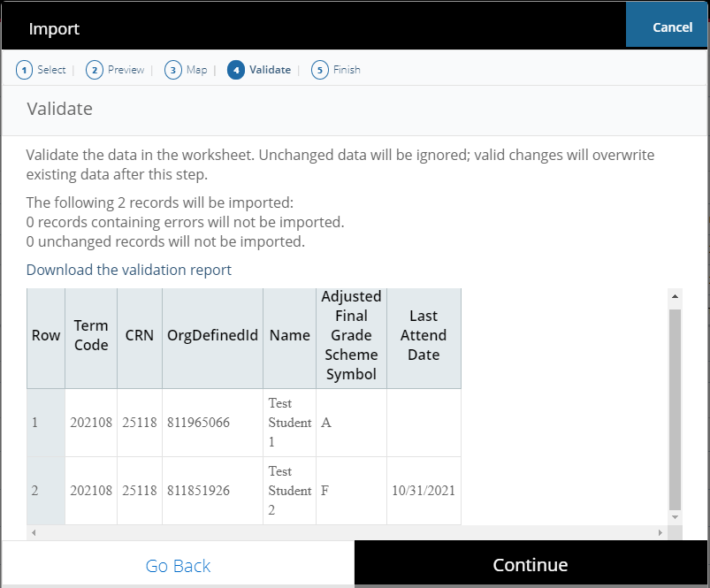Click the Go Back link

pos(177,566)
